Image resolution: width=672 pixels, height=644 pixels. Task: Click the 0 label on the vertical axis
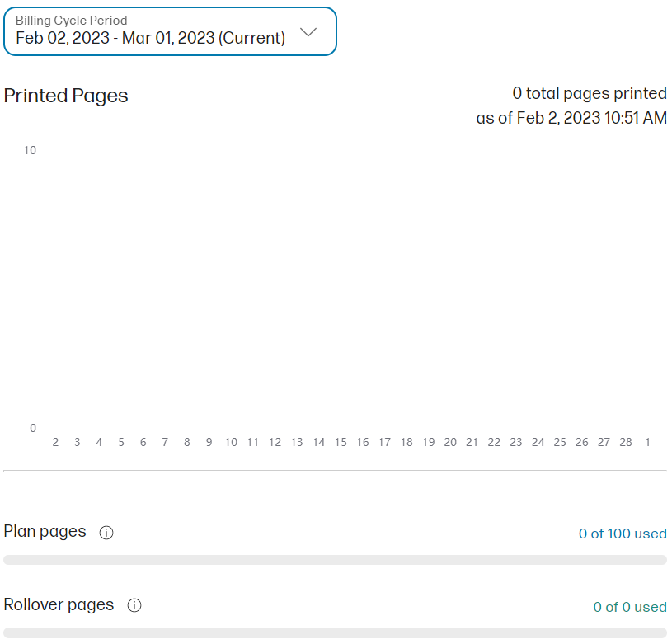(33, 428)
